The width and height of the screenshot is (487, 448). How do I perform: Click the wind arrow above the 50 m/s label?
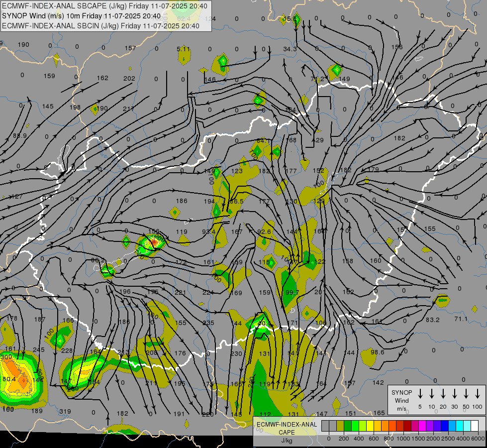[466, 394]
